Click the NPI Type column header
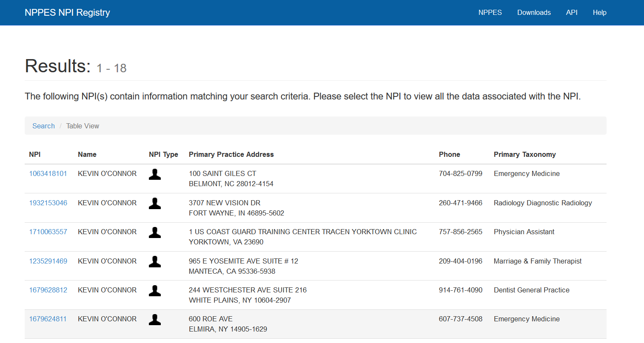The height and width of the screenshot is (343, 644). [x=163, y=154]
